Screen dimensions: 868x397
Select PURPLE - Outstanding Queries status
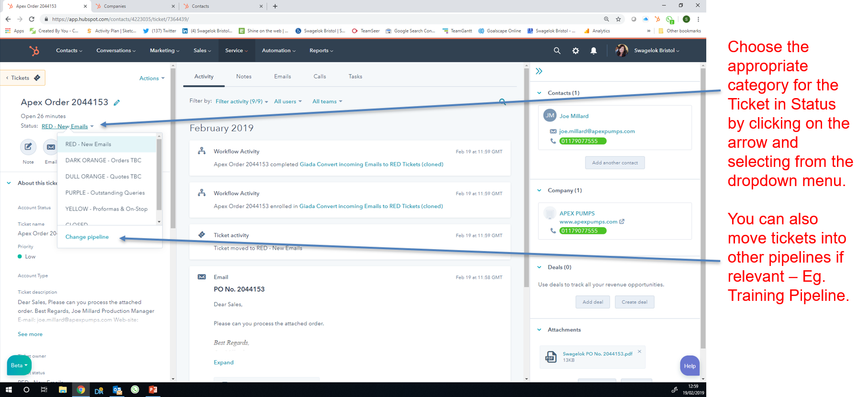tap(107, 193)
